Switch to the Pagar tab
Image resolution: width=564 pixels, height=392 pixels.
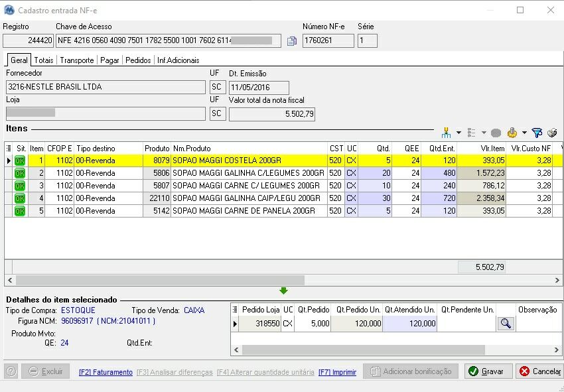[x=109, y=60]
